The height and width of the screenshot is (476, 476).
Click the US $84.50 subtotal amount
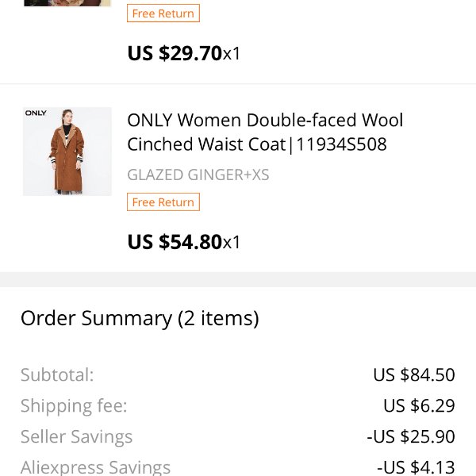(x=414, y=374)
